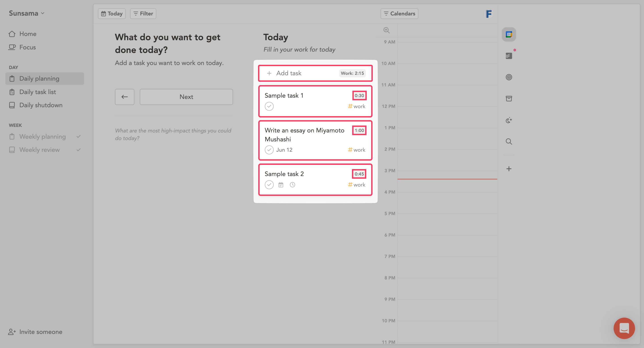The height and width of the screenshot is (348, 644).
Task: Click the plus icon beside Add task
Action: tap(269, 73)
